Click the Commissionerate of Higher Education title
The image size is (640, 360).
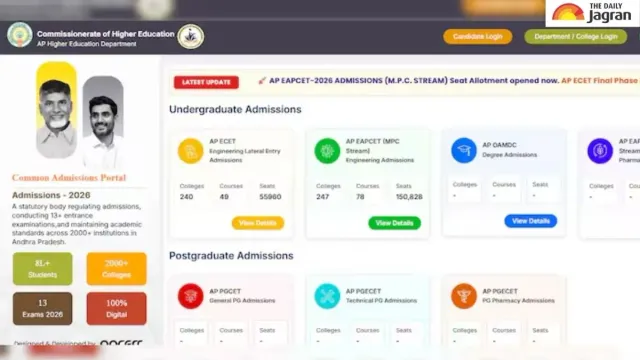click(106, 34)
